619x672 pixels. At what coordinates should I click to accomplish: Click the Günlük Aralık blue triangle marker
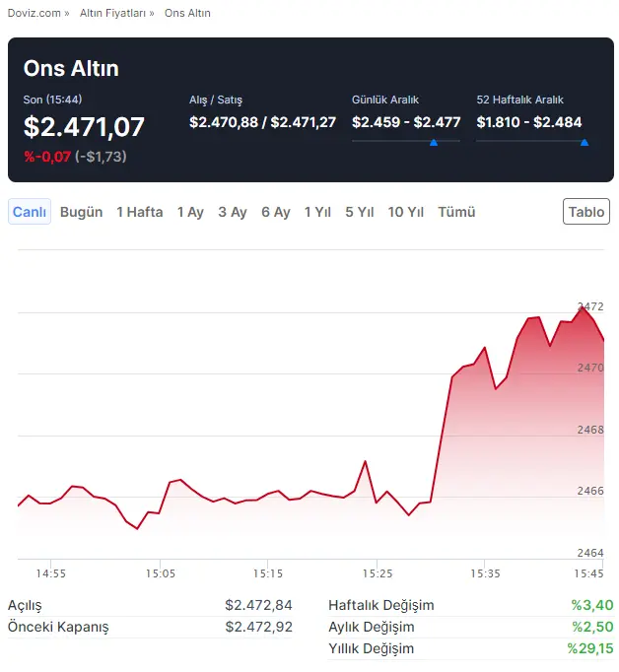[x=434, y=143]
